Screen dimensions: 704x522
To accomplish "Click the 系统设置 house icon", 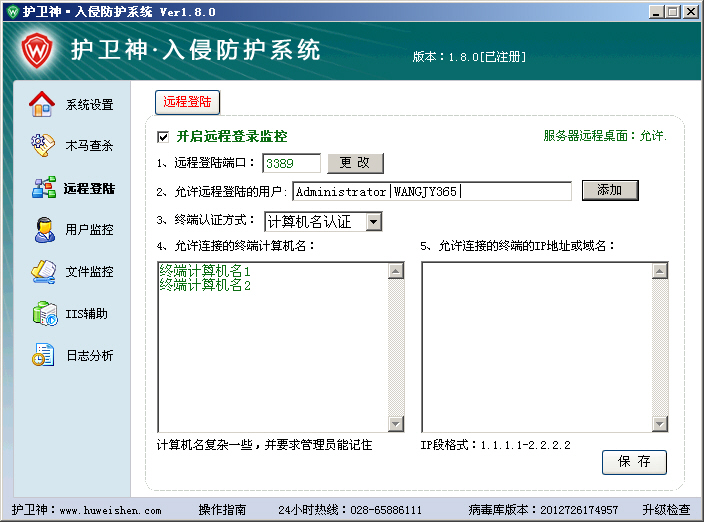I will tap(42, 104).
